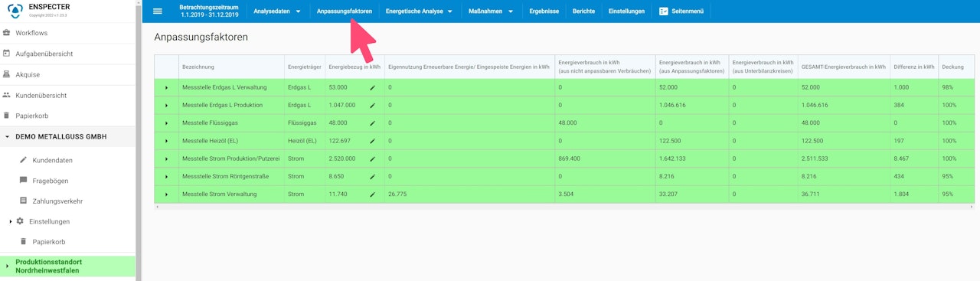Expand row Messstelle Erdgas L Verwaltung
This screenshot has height=281, width=980.
pyautogui.click(x=166, y=87)
